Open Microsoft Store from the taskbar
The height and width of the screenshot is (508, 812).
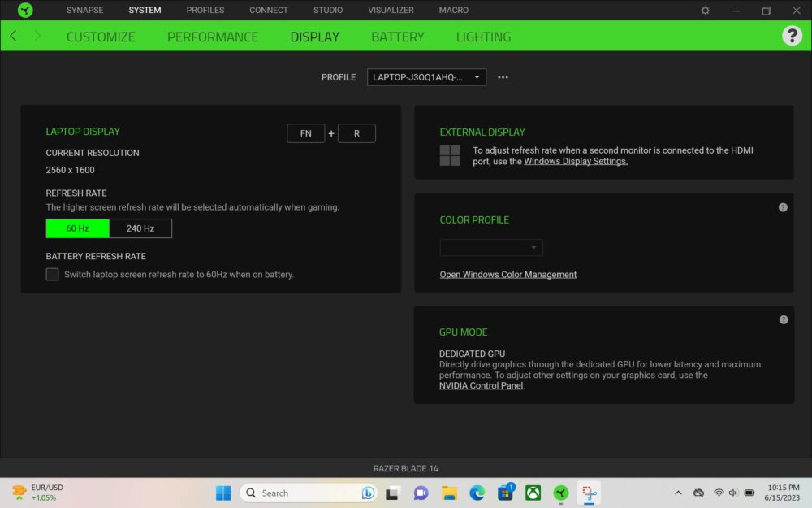(505, 492)
